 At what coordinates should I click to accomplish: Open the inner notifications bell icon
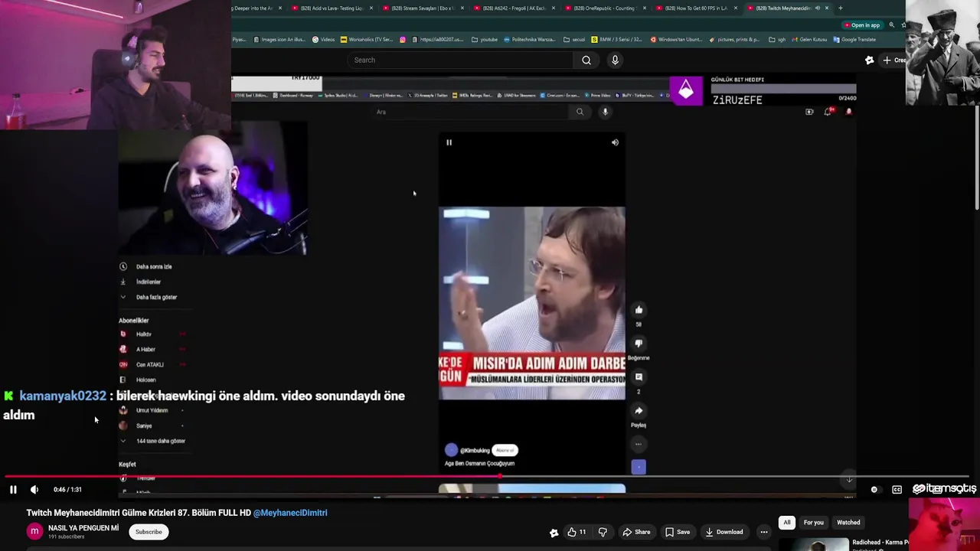828,112
